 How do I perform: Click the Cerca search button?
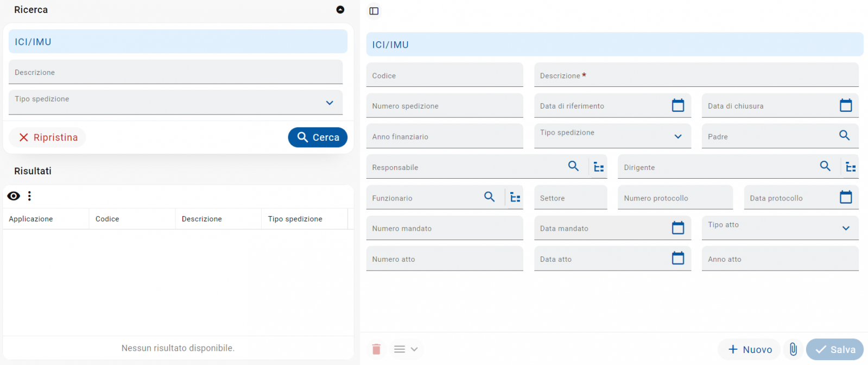[x=318, y=137]
